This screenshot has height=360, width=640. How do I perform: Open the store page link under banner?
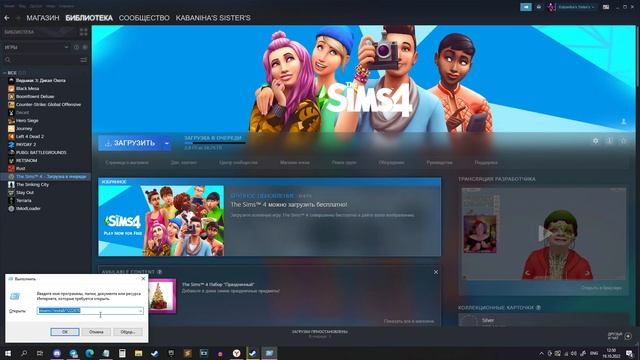[127, 162]
